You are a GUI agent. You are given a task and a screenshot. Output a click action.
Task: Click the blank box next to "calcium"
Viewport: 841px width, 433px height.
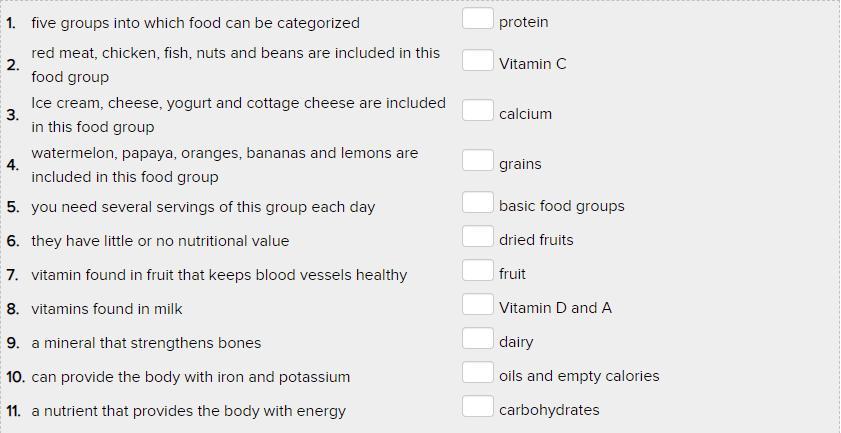[477, 111]
